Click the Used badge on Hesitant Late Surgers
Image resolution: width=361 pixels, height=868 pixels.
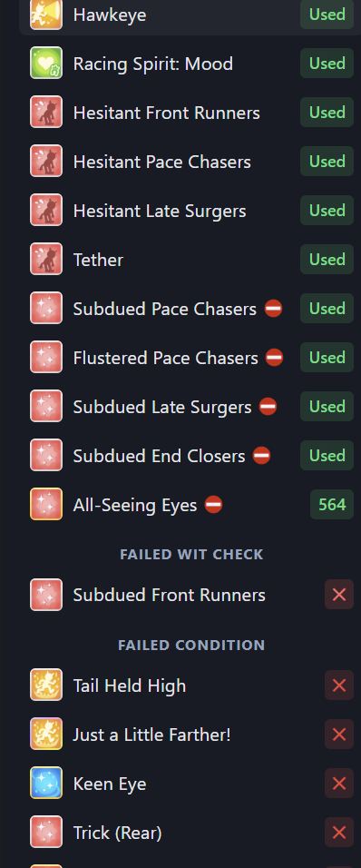point(327,211)
